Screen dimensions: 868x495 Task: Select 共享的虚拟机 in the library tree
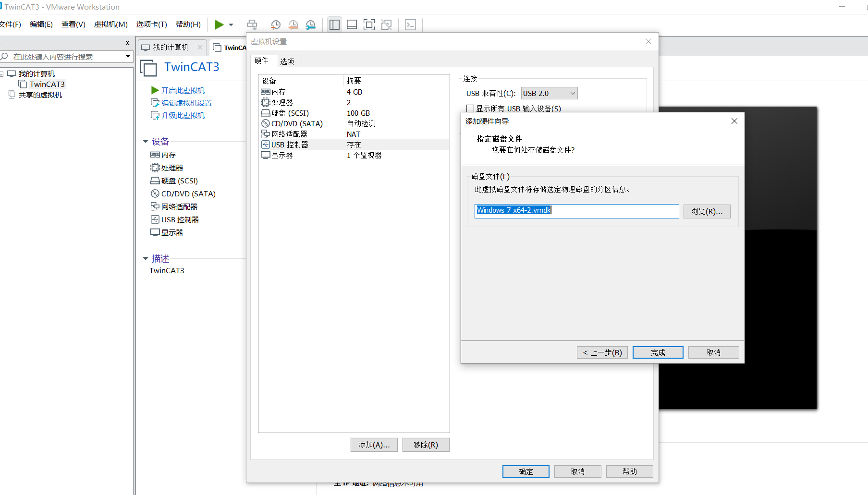click(x=40, y=95)
